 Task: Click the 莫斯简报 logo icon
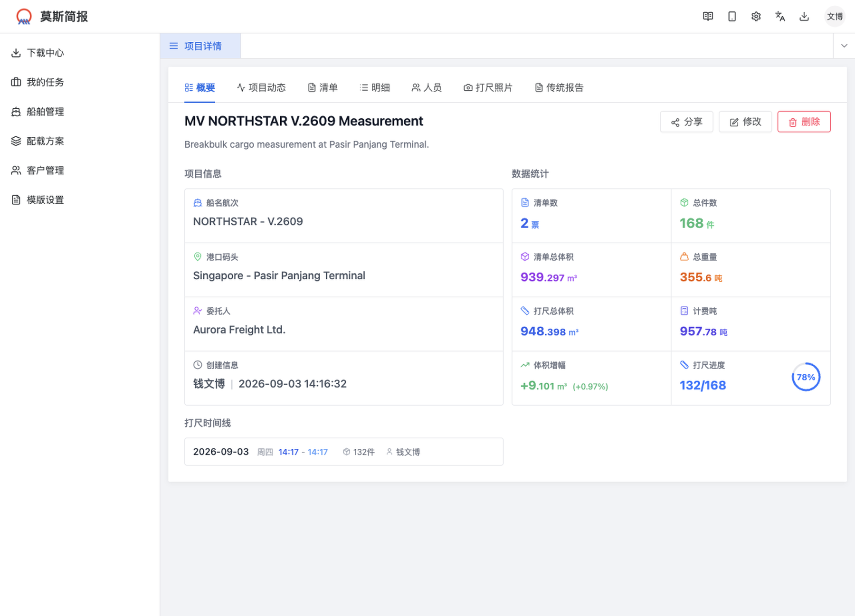point(24,17)
